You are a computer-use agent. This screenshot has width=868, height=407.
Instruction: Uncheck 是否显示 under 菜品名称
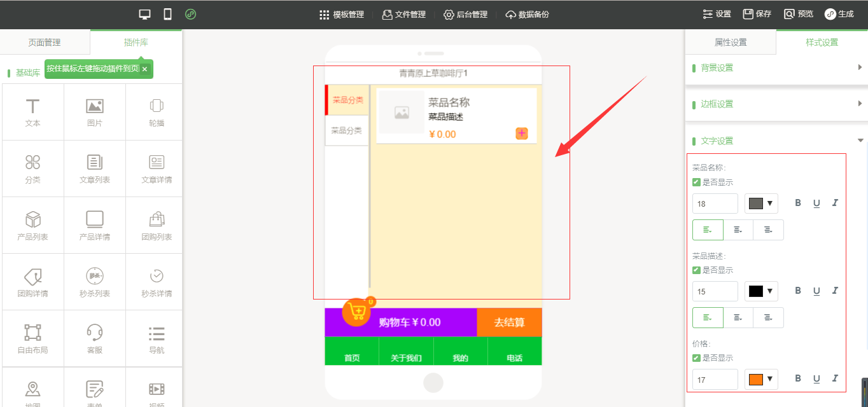click(696, 183)
